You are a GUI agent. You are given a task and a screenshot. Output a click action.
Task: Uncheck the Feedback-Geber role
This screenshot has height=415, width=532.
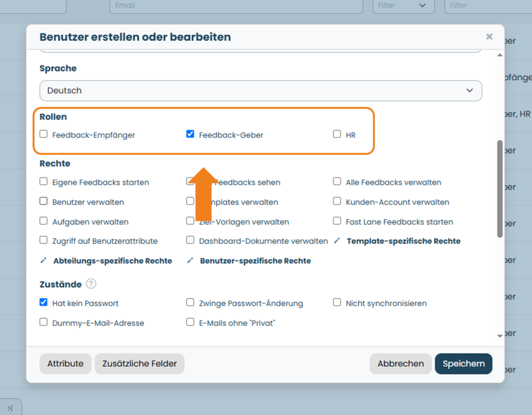[x=190, y=134]
